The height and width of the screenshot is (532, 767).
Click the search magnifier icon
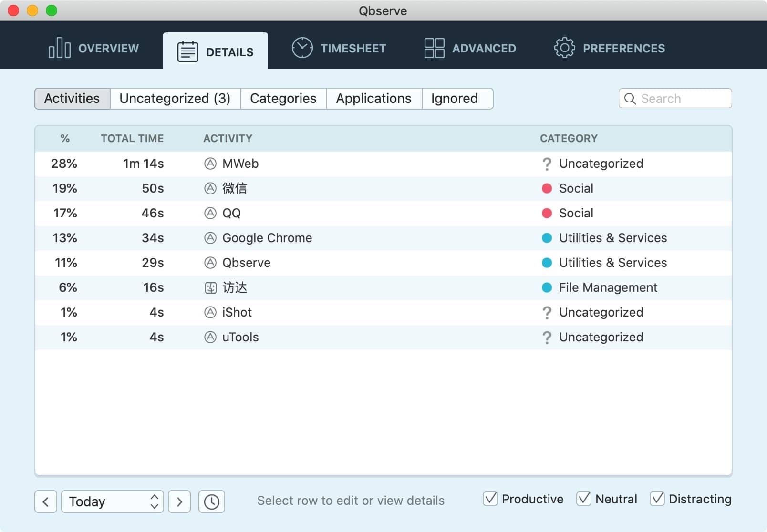click(630, 99)
